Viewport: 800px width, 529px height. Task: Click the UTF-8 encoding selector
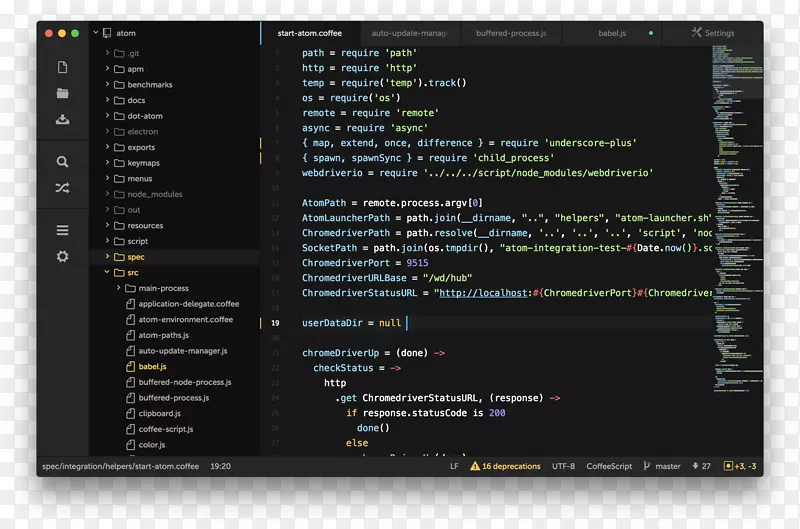click(x=563, y=466)
